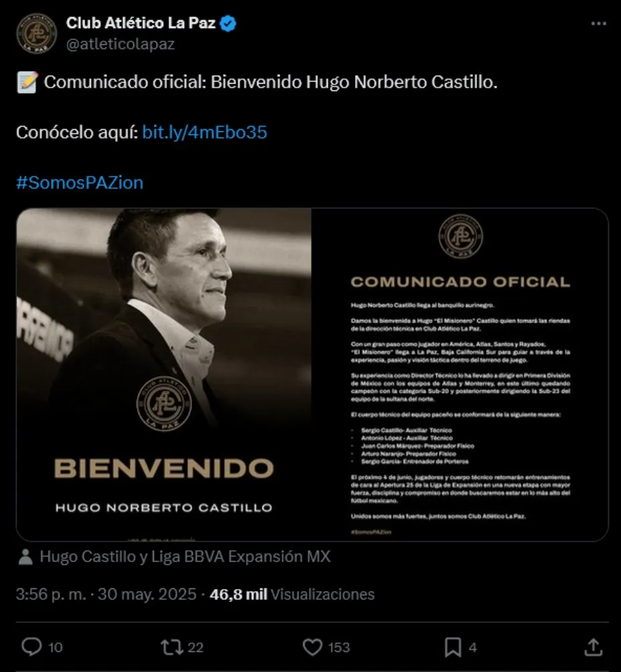Open the three-dot more options menu
The height and width of the screenshot is (672, 621).
point(598,24)
